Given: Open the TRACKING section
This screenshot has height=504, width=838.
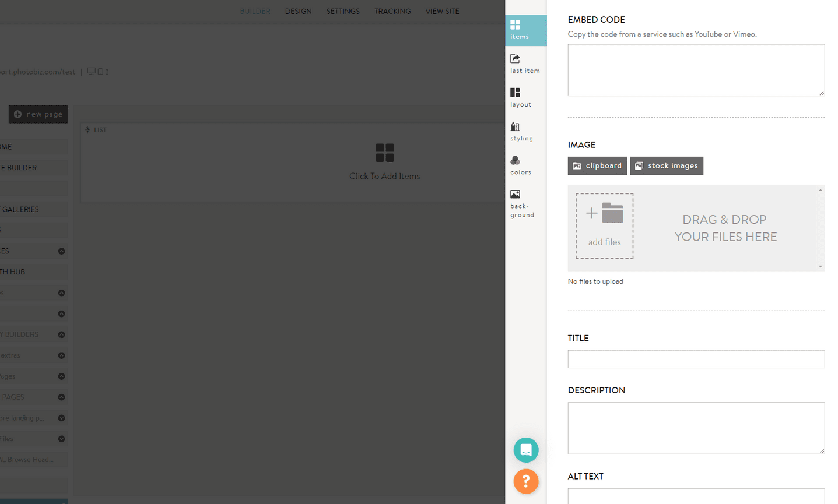Looking at the screenshot, I should pos(392,10).
